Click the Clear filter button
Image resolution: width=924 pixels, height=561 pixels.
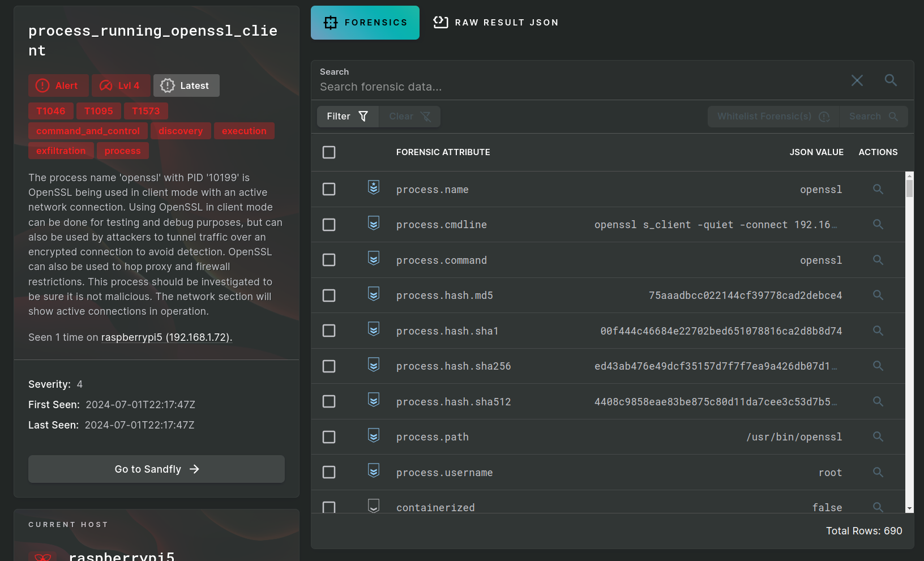pyautogui.click(x=409, y=116)
